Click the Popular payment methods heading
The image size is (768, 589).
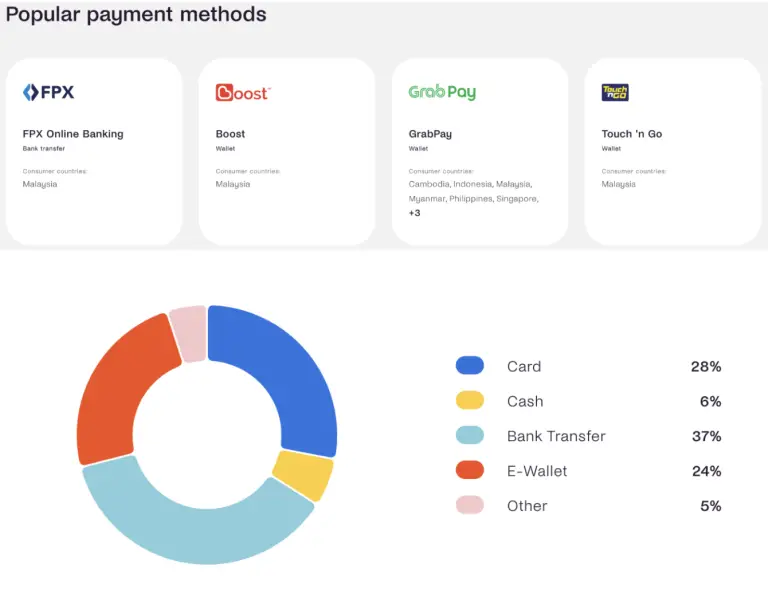pyautogui.click(x=136, y=14)
